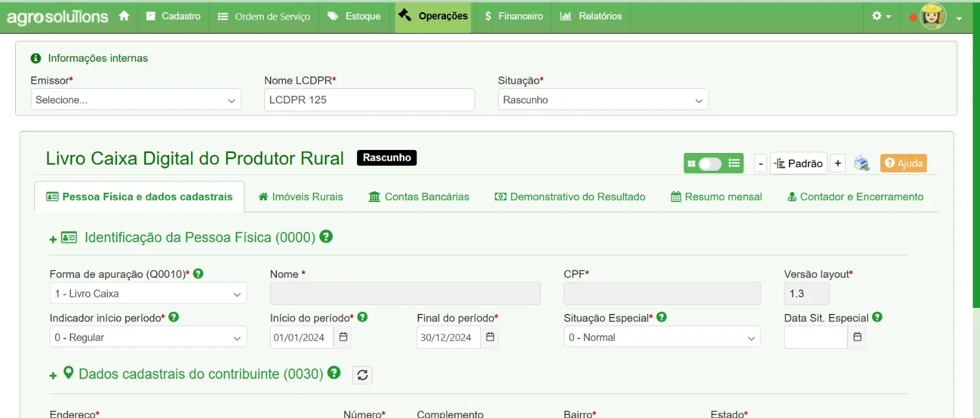
Task: Click Identificação da Pessoa Física card icon
Action: click(x=69, y=237)
